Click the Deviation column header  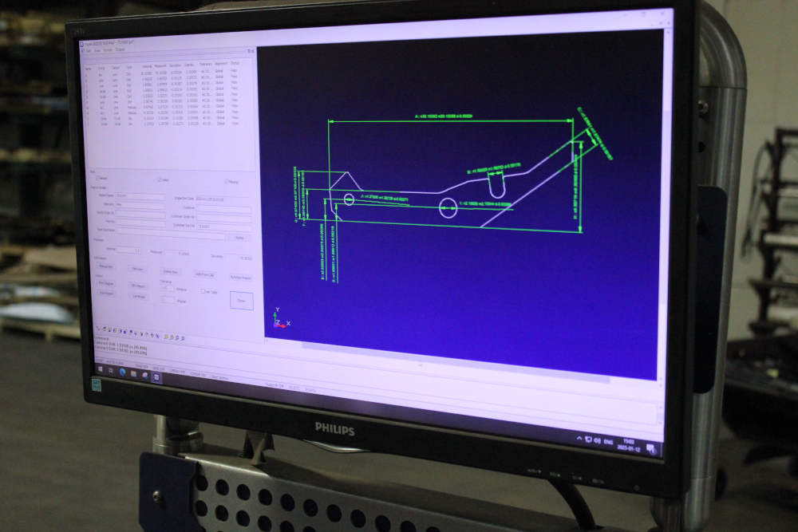[175, 65]
